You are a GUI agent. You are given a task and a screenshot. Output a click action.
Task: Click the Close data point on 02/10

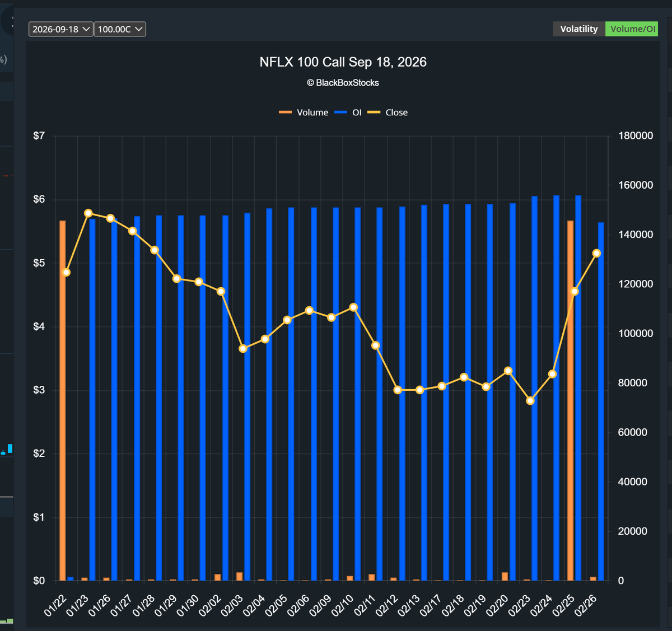[353, 307]
